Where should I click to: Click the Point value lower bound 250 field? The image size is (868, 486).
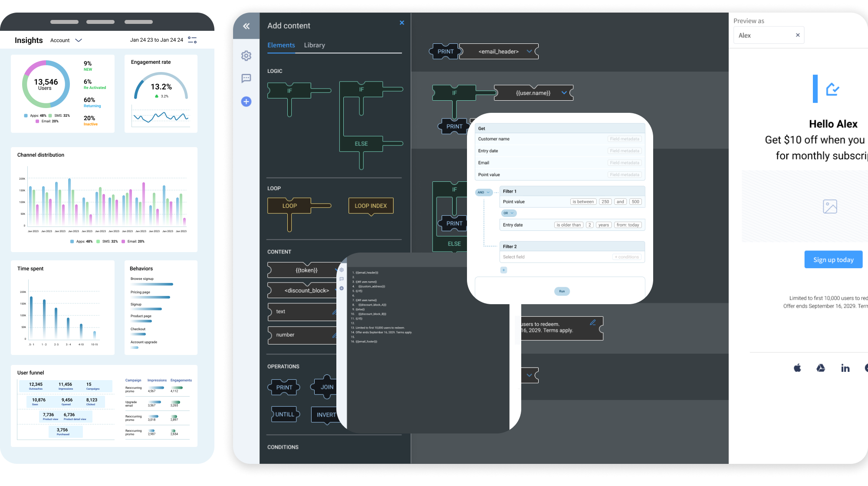click(x=605, y=202)
